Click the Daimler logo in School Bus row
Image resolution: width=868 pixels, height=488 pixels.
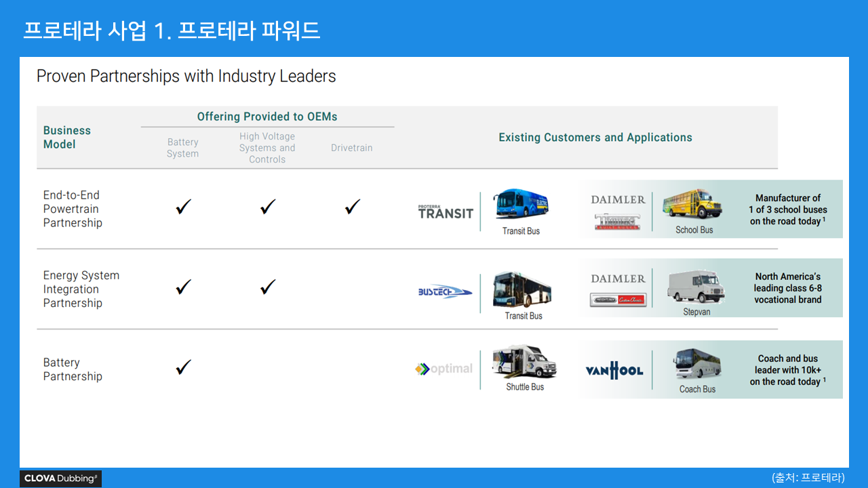coord(618,199)
